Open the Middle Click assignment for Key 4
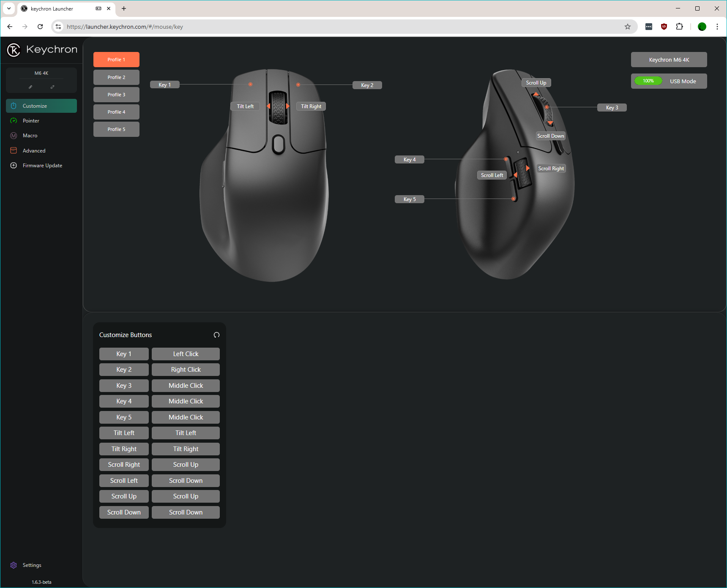Viewport: 727px width, 588px height. [186, 401]
